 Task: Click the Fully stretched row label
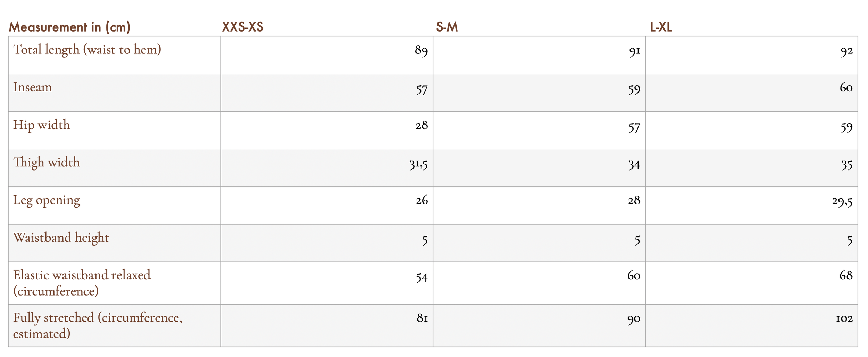[98, 326]
